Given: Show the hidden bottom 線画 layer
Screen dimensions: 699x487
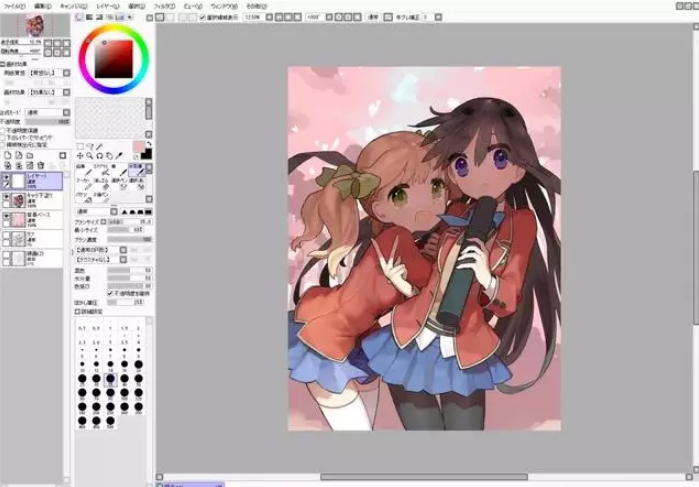Looking at the screenshot, I should point(6,254).
